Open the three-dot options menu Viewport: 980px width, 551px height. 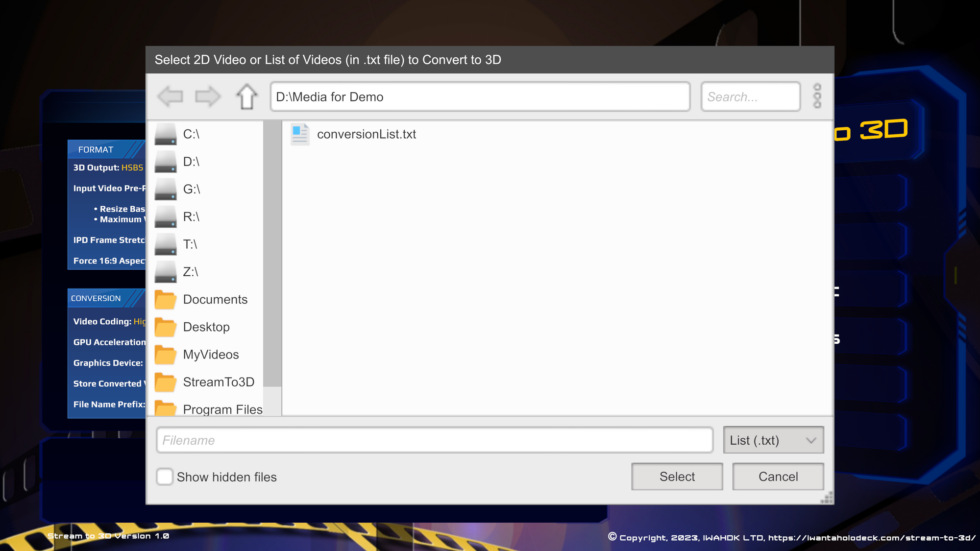pos(817,96)
